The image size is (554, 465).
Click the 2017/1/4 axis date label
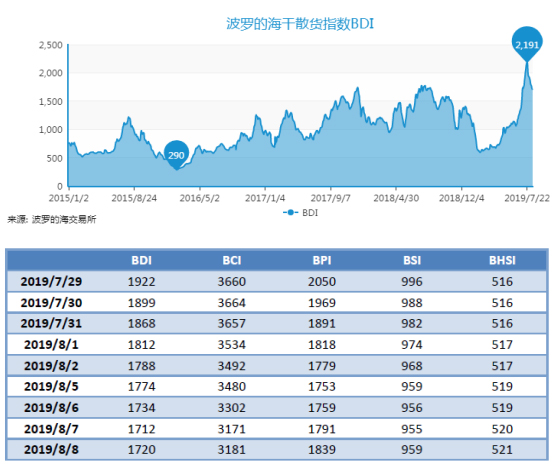tap(265, 198)
